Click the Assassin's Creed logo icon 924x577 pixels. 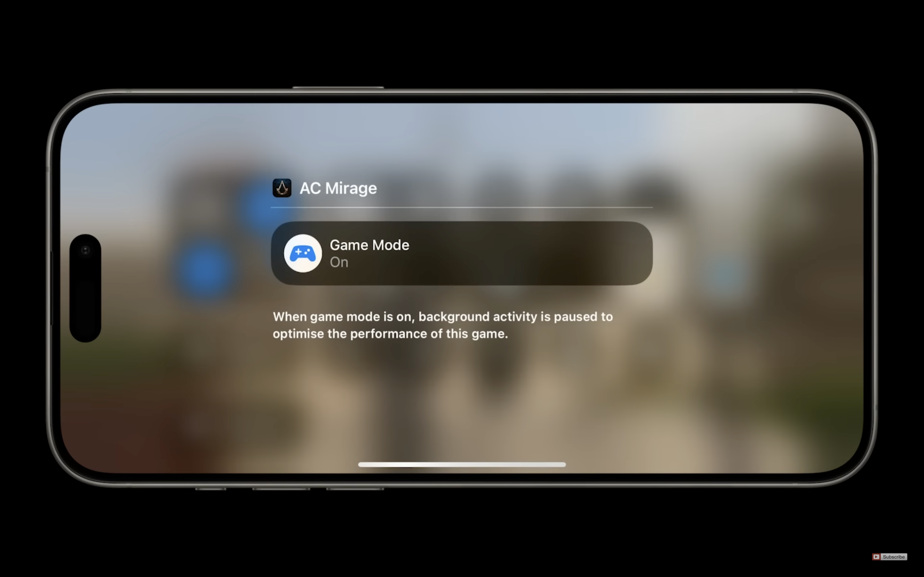point(281,188)
